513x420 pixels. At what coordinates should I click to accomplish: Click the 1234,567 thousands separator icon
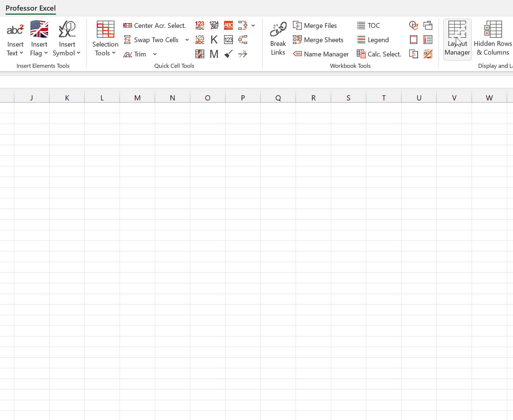(x=214, y=25)
